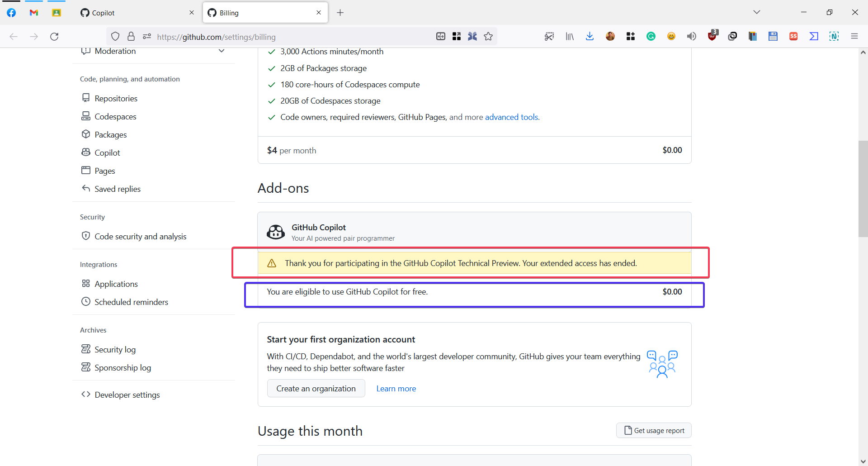Open Saved replies settings
This screenshot has height=466, width=868.
[117, 189]
